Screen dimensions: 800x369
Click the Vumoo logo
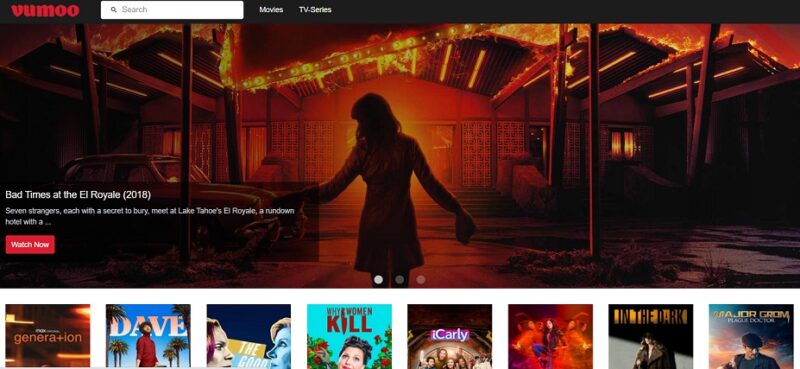45,10
